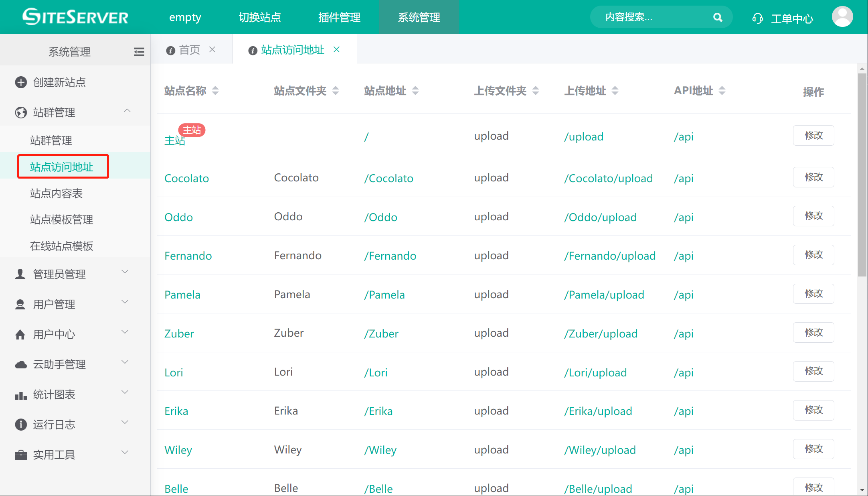Sort by 站点名称 column arrows
Image resolution: width=868 pixels, height=496 pixels.
215,91
